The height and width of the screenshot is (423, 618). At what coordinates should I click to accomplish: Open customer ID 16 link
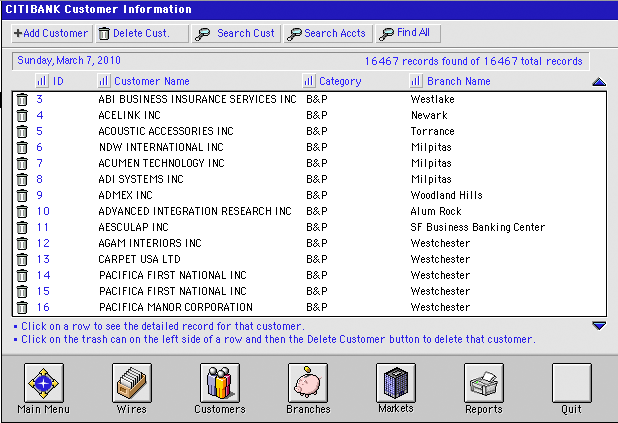point(43,307)
